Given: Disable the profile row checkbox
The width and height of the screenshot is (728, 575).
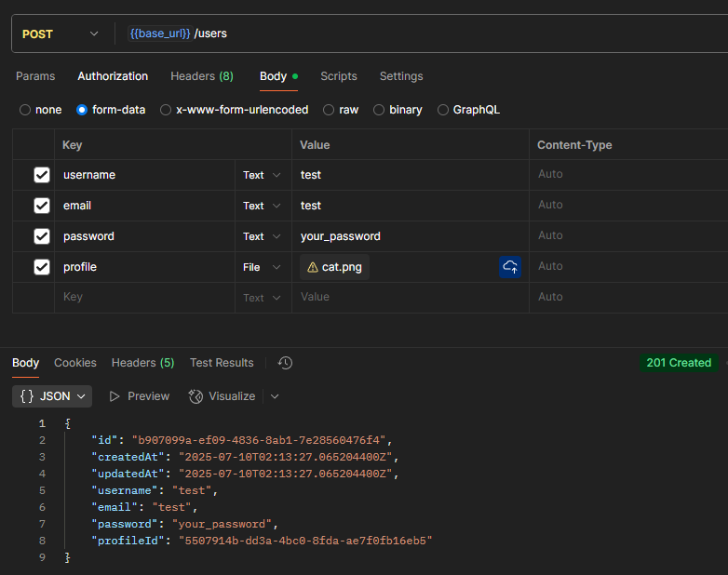Looking at the screenshot, I should pyautogui.click(x=41, y=267).
